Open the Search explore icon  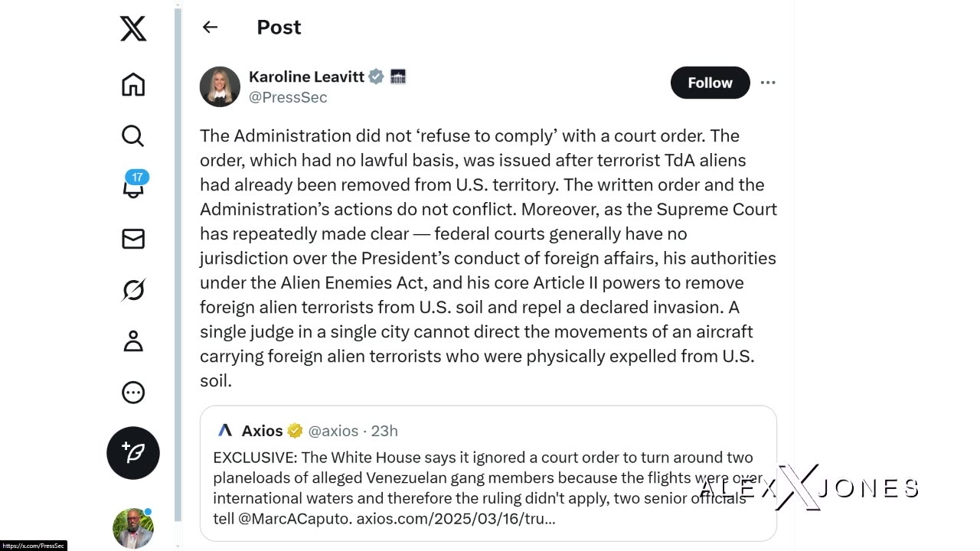[x=133, y=135]
